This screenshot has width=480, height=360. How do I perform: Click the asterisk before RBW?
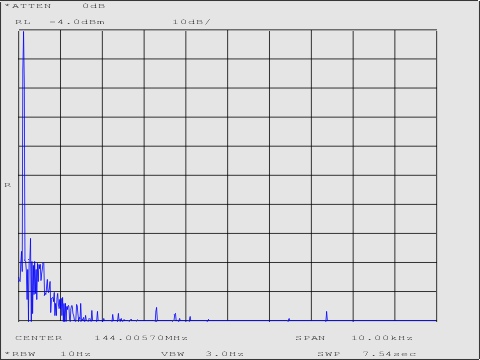pos(7,353)
